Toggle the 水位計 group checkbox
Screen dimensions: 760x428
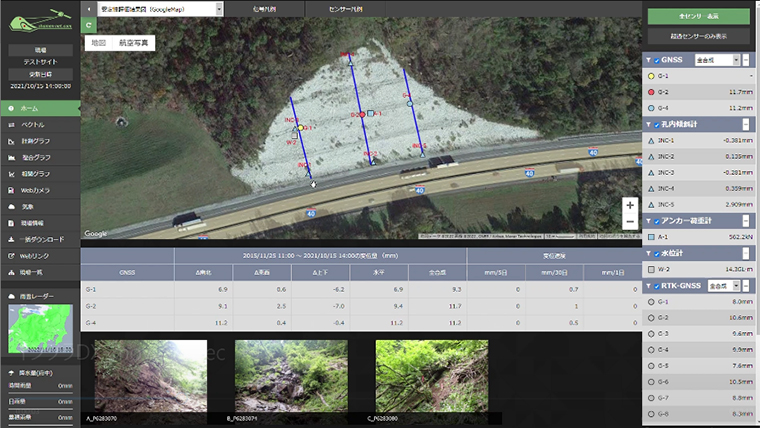point(657,254)
